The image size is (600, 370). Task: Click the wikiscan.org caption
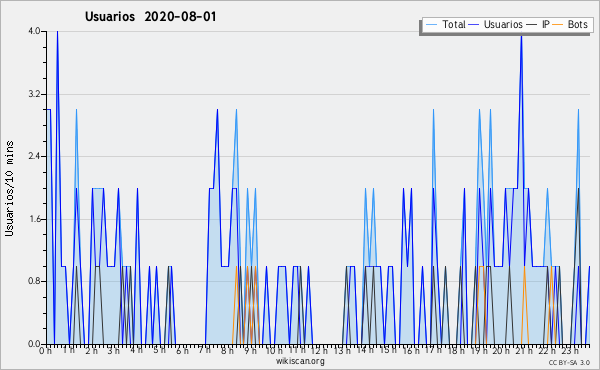tap(300, 361)
